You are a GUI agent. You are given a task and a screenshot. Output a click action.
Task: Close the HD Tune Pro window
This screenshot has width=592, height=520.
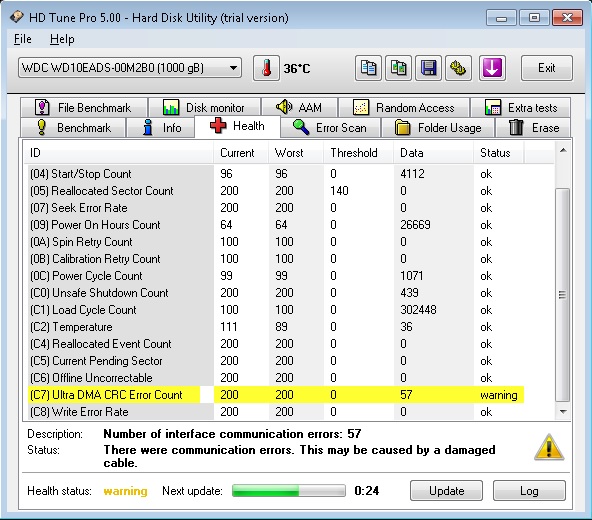click(x=567, y=18)
